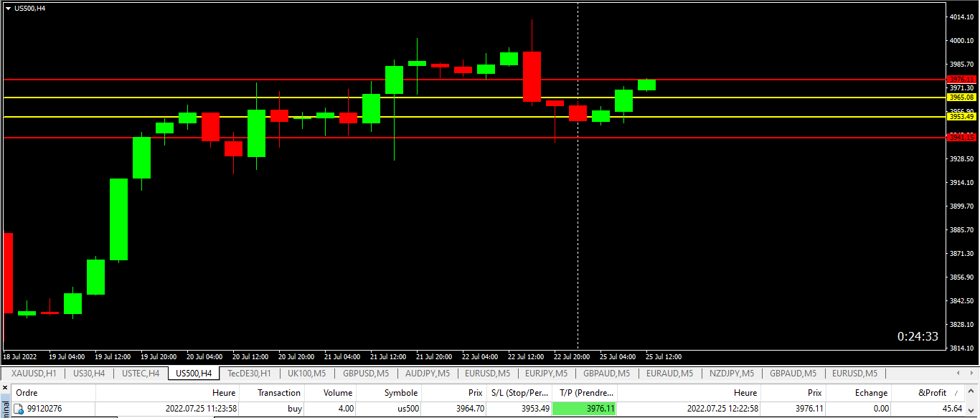Click the Symbole column header
The width and height of the screenshot is (980, 418).
[400, 392]
